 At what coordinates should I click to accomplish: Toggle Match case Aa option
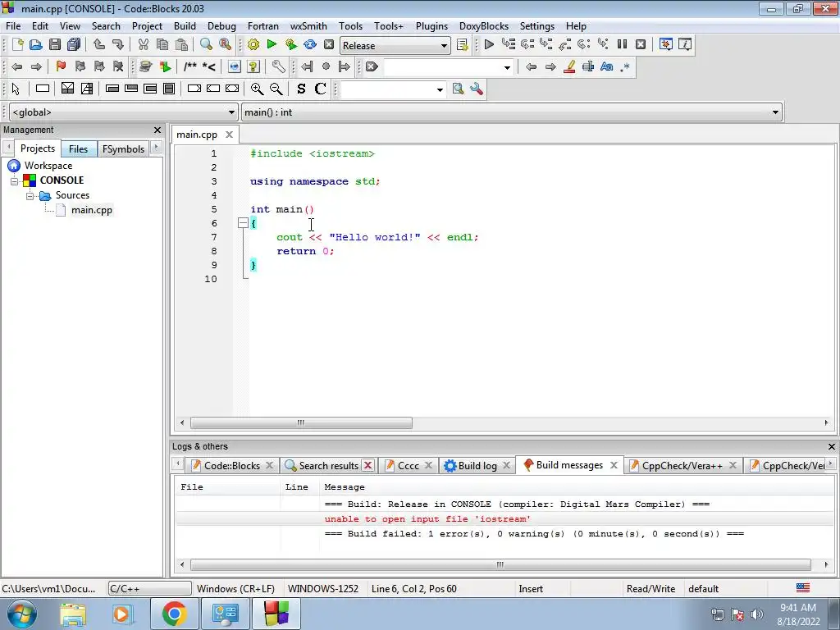tap(606, 66)
